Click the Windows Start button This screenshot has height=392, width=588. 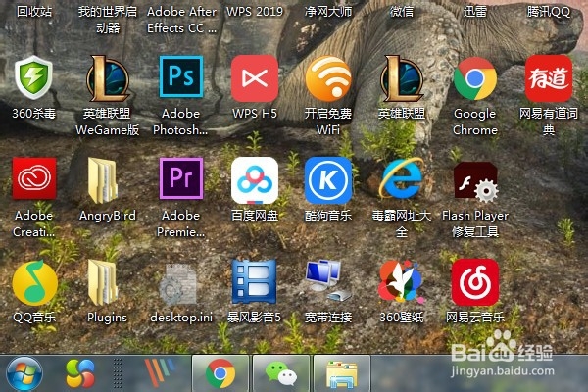(24, 374)
